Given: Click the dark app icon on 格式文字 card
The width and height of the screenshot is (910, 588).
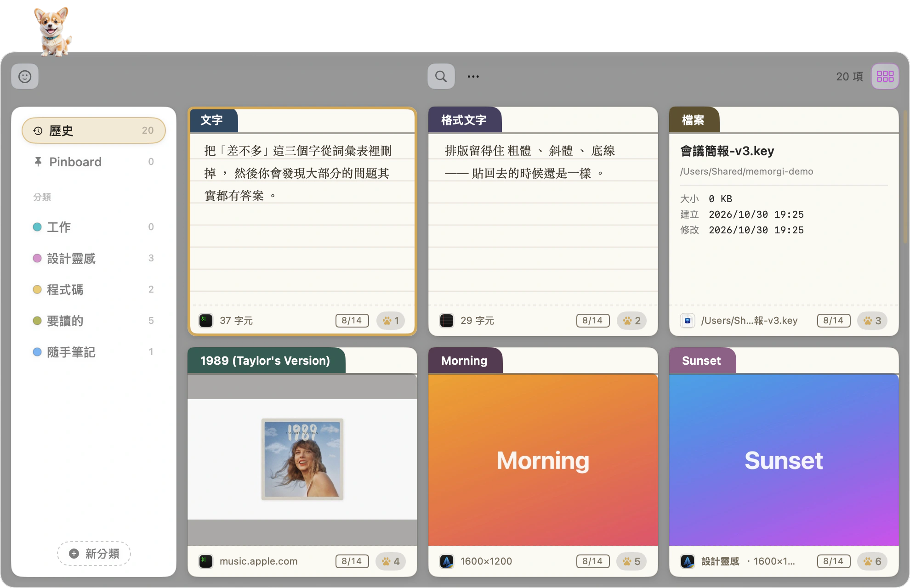Looking at the screenshot, I should 447,321.
